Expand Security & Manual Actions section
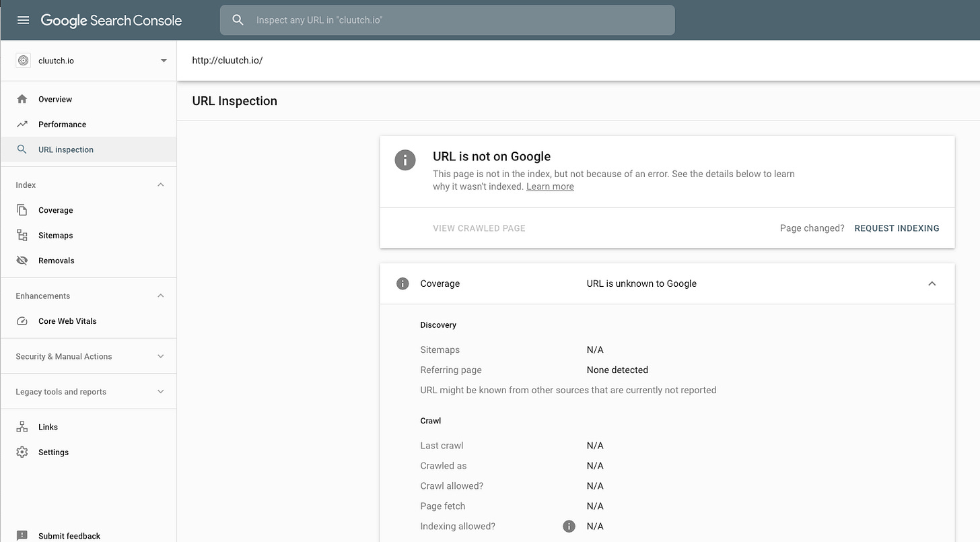Screen dimensions: 980x542 (160, 356)
